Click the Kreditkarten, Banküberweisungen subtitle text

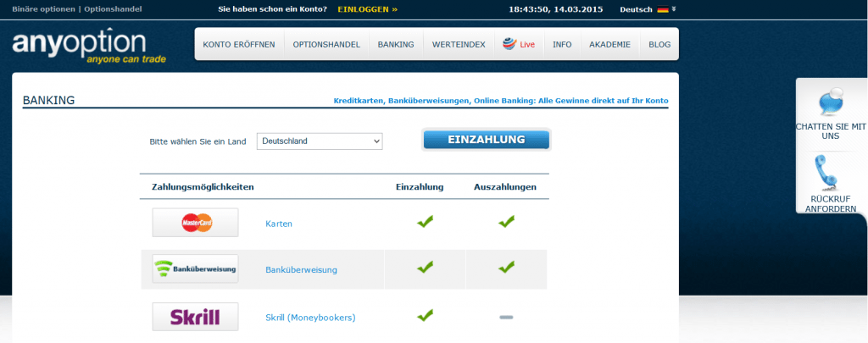coord(501,101)
